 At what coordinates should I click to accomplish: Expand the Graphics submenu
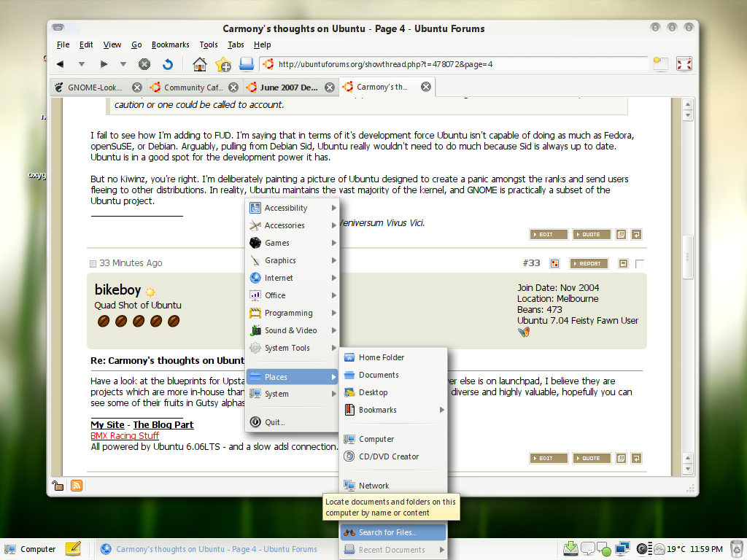coord(292,260)
